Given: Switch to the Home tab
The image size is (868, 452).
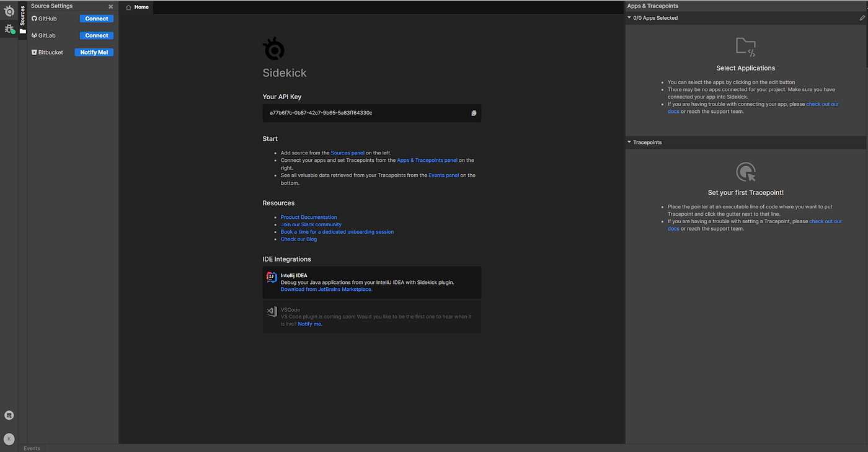Looking at the screenshot, I should 137,7.
